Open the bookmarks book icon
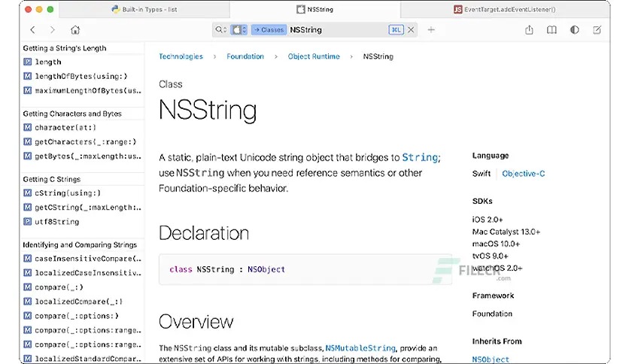 pyautogui.click(x=552, y=30)
